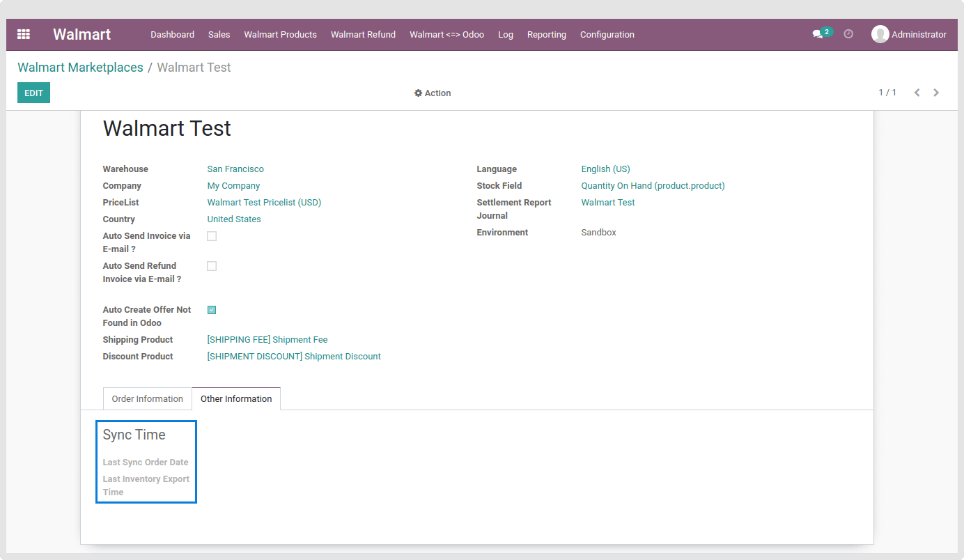Image resolution: width=964 pixels, height=560 pixels.
Task: Click the Stock Field label
Action: pyautogui.click(x=499, y=186)
